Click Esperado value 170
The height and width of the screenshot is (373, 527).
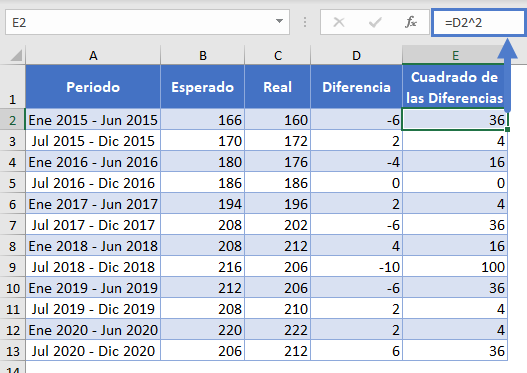203,140
